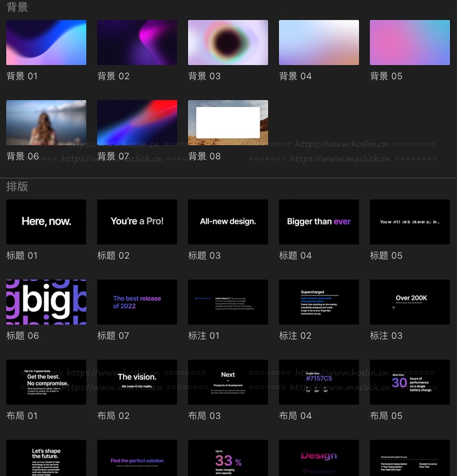
Task: Open the 背景 03 dark circle thumbnail
Action: click(x=228, y=43)
